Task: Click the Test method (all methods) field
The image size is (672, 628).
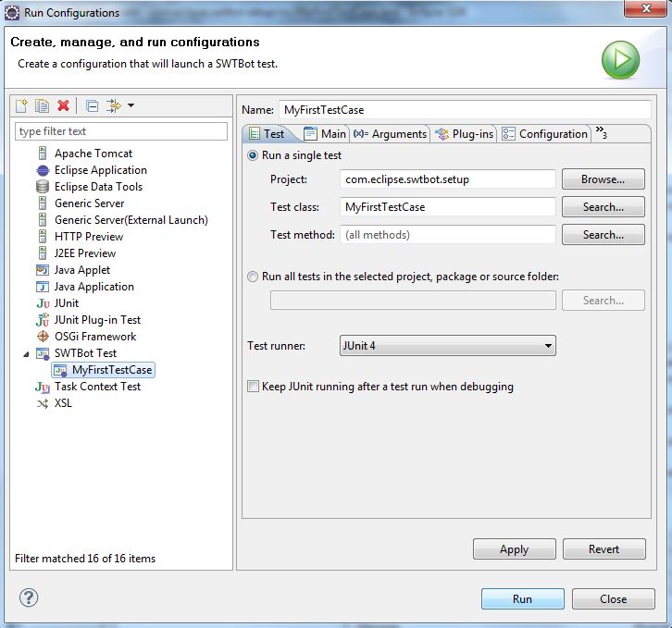Action: [448, 235]
